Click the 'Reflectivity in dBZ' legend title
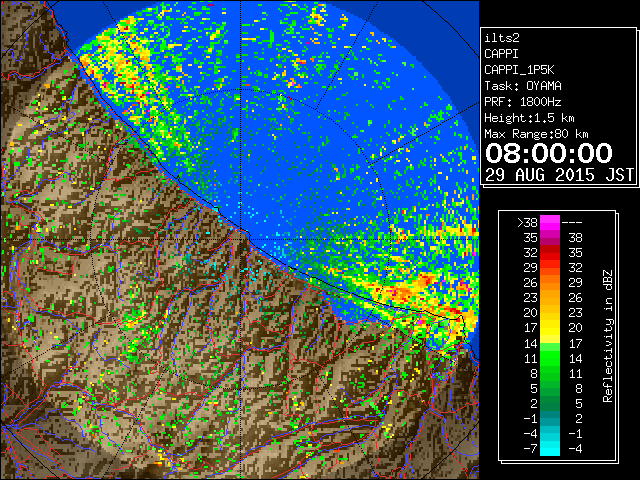640x480 pixels. pos(608,336)
